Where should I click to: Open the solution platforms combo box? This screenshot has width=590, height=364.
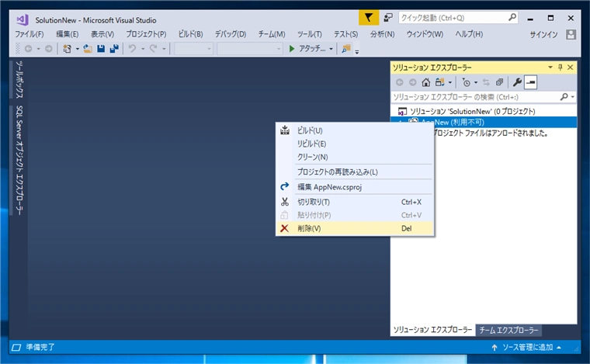tap(250, 49)
